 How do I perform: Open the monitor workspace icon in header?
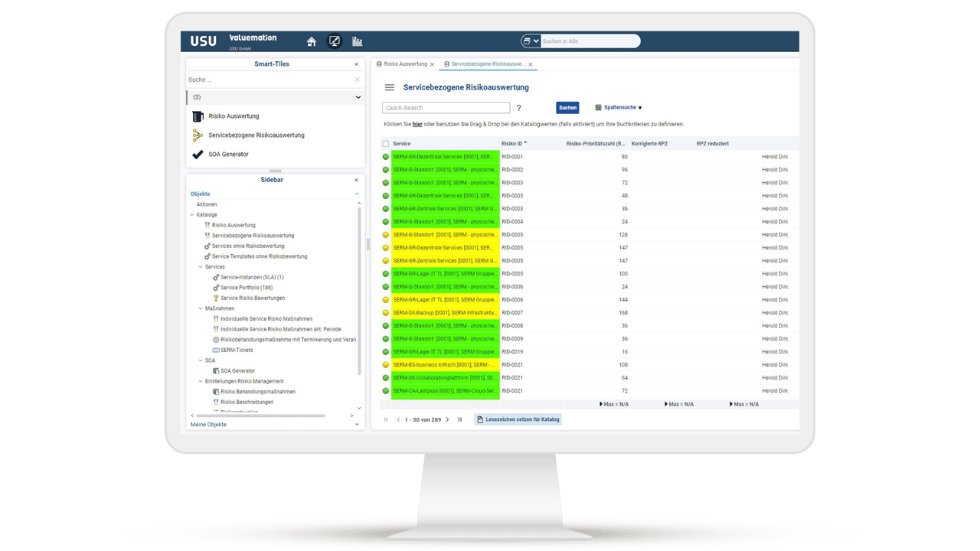click(335, 41)
